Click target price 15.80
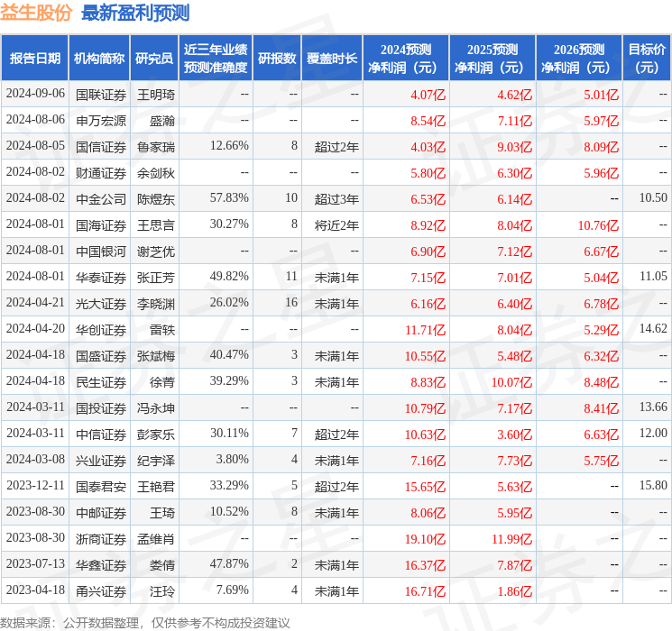This screenshot has height=631, width=672. tap(653, 485)
